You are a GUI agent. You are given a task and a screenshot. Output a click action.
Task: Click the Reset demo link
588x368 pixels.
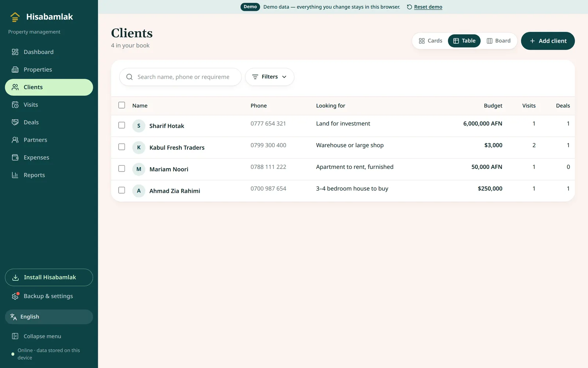[428, 7]
